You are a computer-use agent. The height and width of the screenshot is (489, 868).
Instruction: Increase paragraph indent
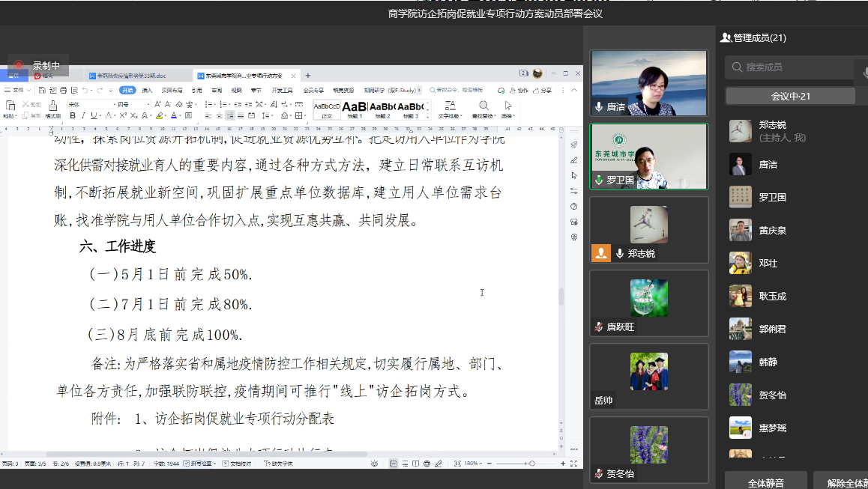[x=248, y=104]
